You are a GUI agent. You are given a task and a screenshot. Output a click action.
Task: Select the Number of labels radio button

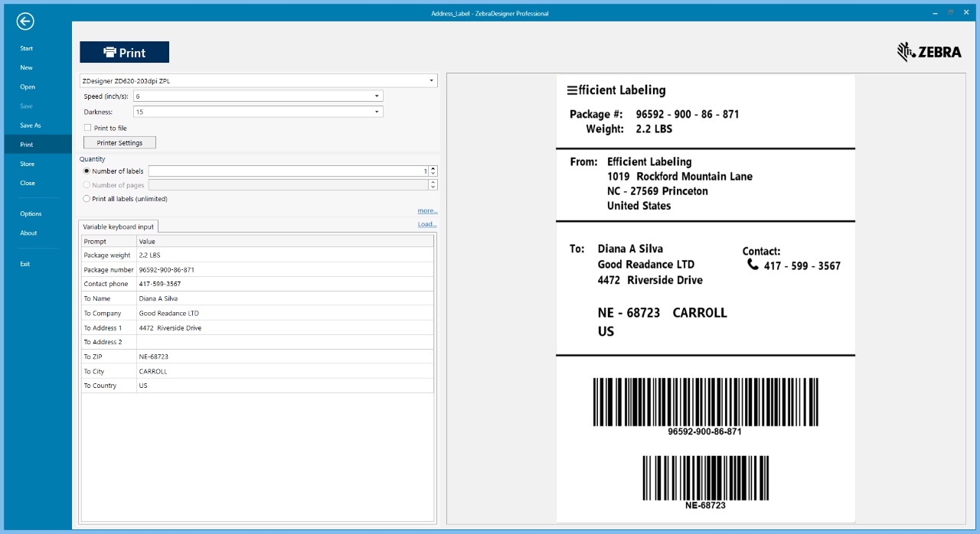coord(87,171)
